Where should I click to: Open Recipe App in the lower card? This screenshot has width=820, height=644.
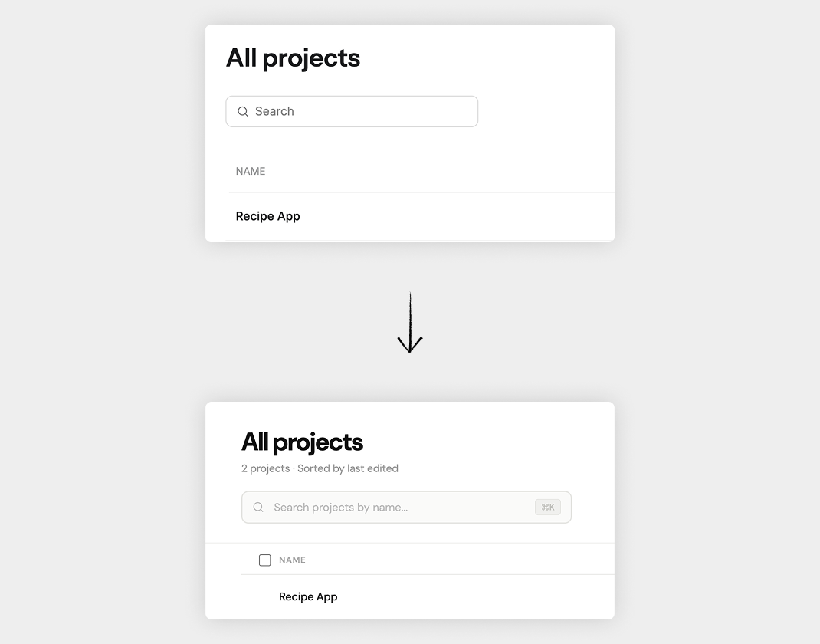click(308, 596)
